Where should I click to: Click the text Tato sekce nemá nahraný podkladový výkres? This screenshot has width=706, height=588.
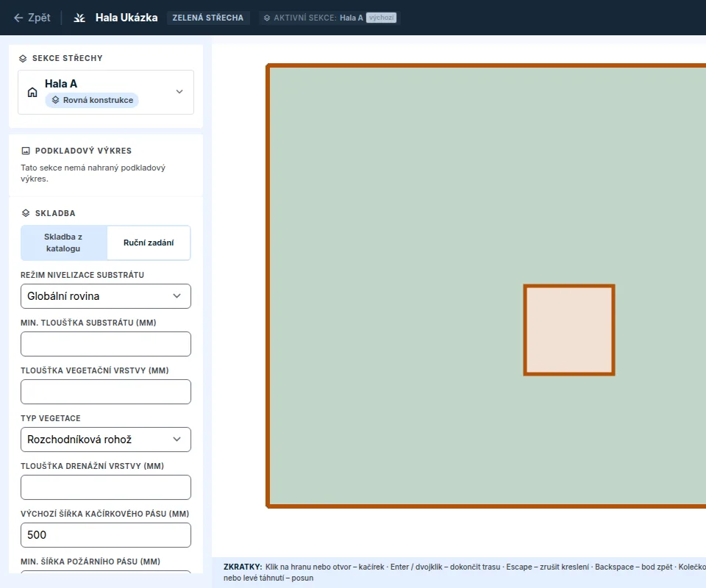pos(93,173)
